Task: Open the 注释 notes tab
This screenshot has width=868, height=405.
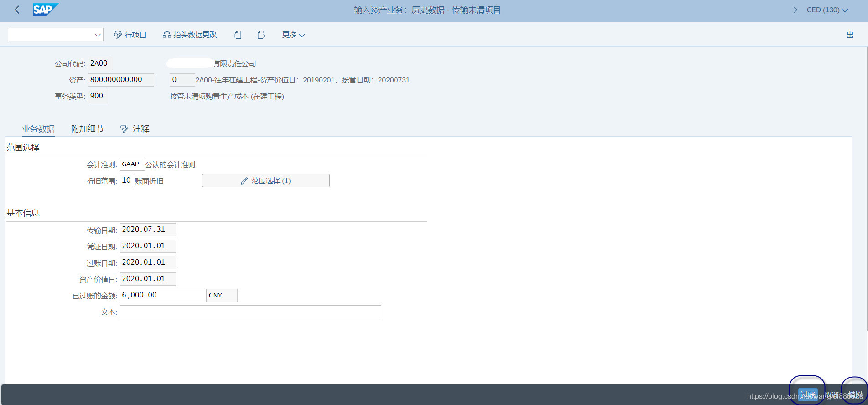Action: [135, 129]
